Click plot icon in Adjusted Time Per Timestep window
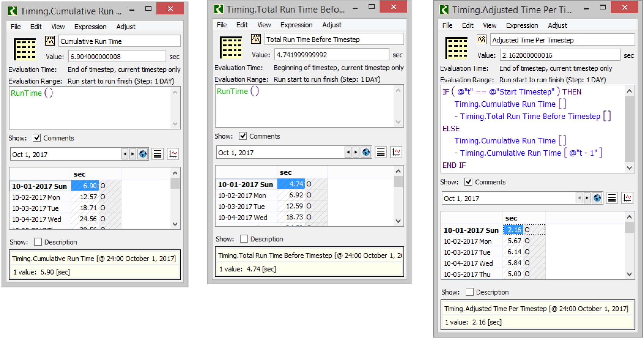644x362 pixels. (x=627, y=198)
